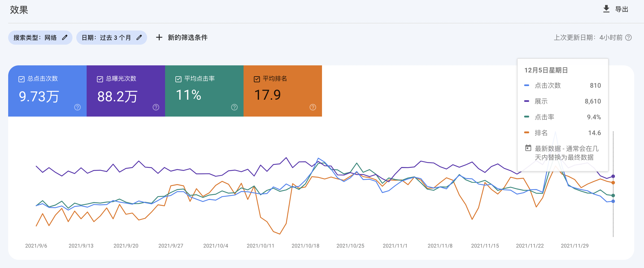Toggle the 平均点击率 checkbox
Viewport: 644px width, 268px height.
click(178, 79)
